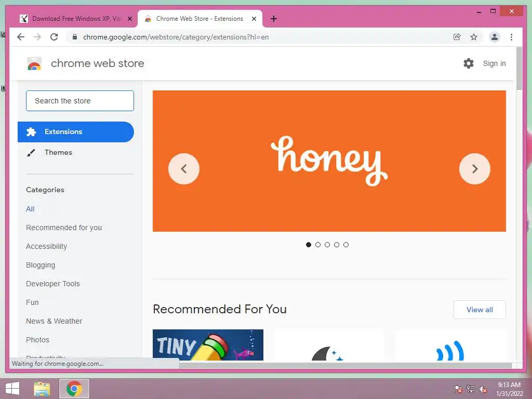Open web store settings gear

pos(469,63)
